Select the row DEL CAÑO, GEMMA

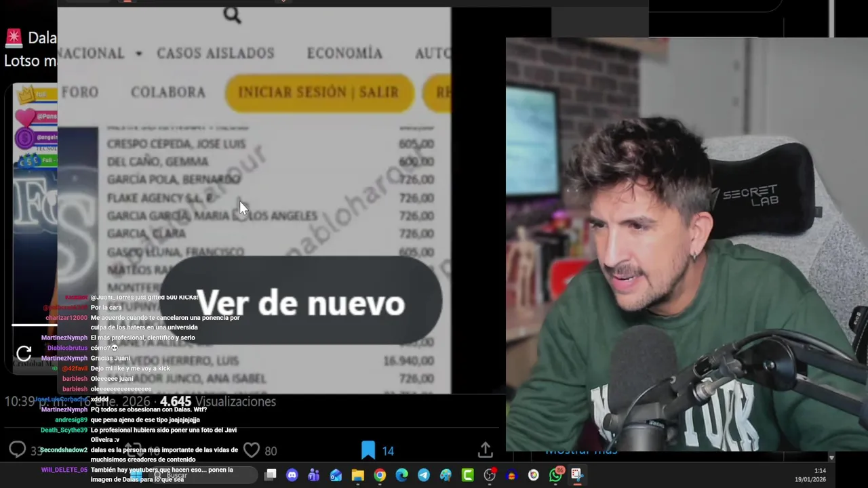tap(271, 162)
